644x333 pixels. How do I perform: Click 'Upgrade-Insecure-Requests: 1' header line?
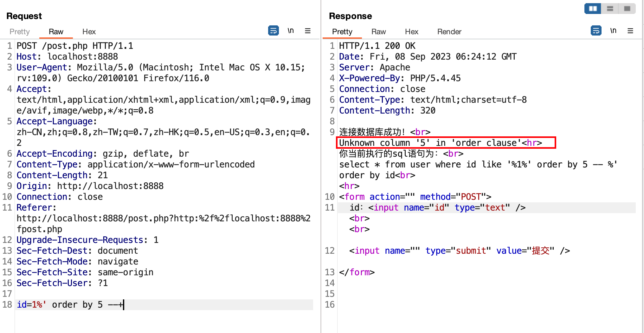click(x=87, y=240)
